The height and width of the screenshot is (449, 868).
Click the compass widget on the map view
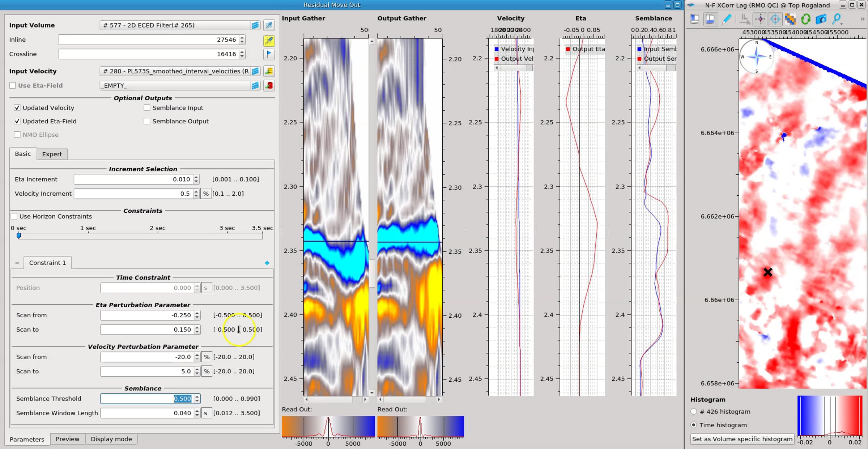coord(756,56)
